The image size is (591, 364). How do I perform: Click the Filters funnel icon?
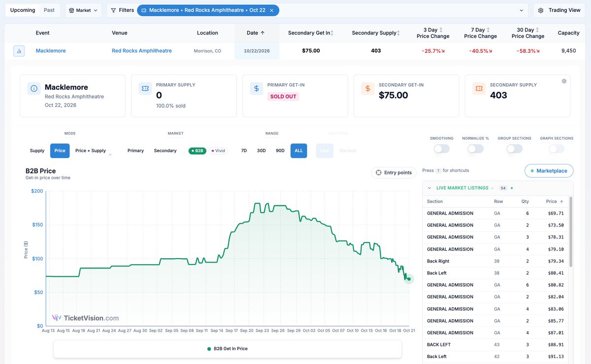pyautogui.click(x=113, y=10)
